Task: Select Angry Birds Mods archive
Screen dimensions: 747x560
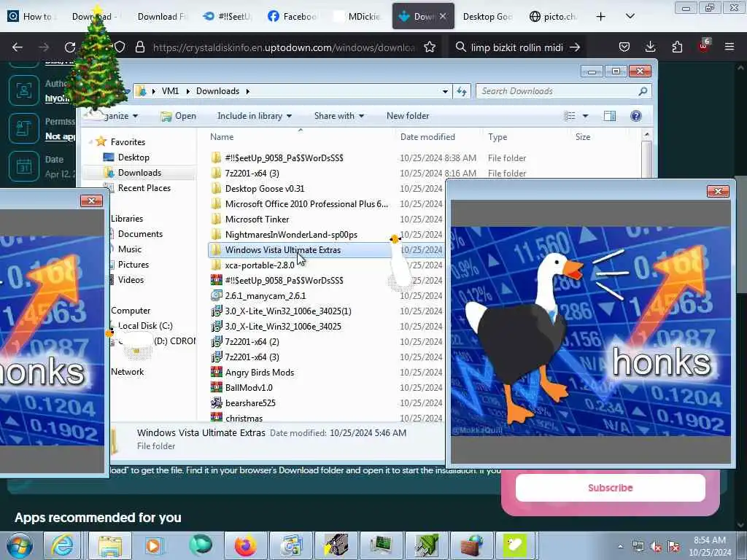Action: [x=259, y=373]
